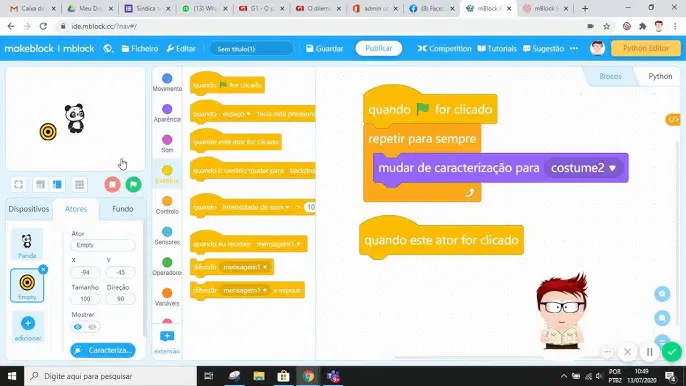Click the adicionar sprite plus icon

[28, 323]
